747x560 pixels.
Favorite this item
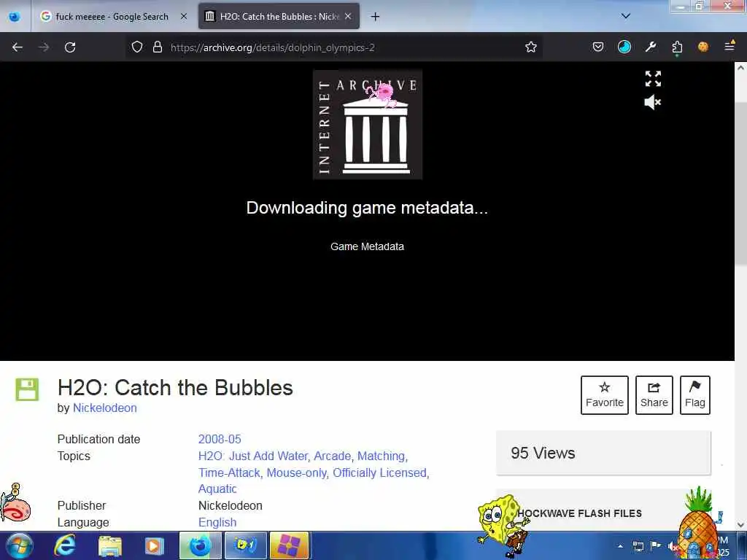(604, 394)
